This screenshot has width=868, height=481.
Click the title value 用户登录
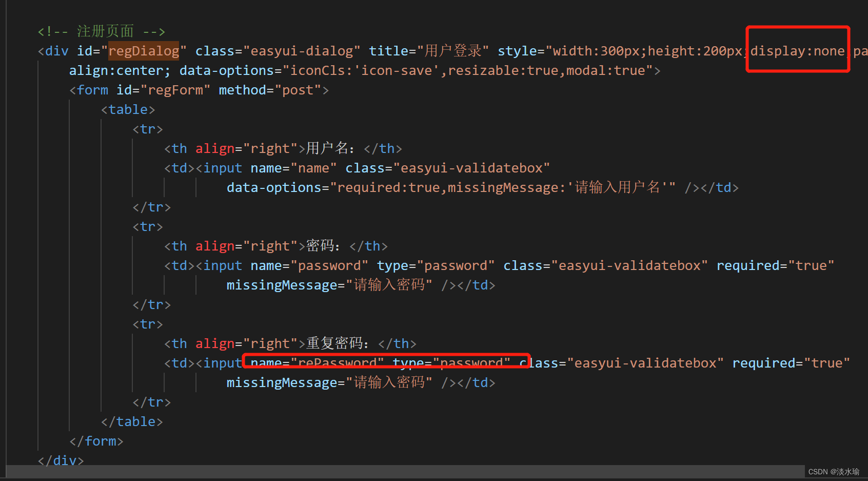pos(453,51)
